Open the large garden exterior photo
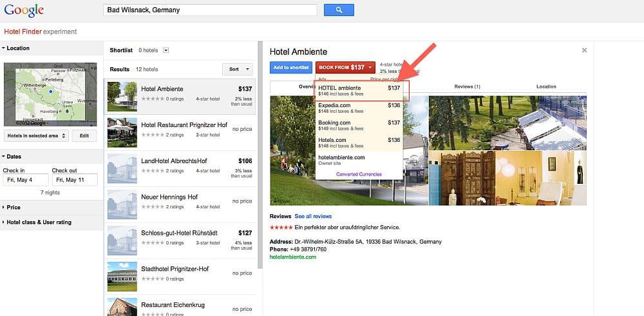Viewport: 644px width, 316px height. (x=348, y=151)
